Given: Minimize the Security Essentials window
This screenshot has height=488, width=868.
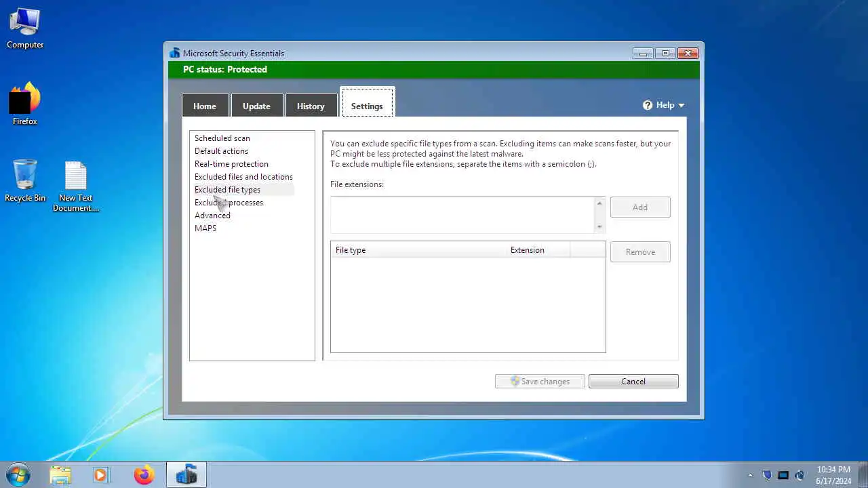Looking at the screenshot, I should point(644,54).
